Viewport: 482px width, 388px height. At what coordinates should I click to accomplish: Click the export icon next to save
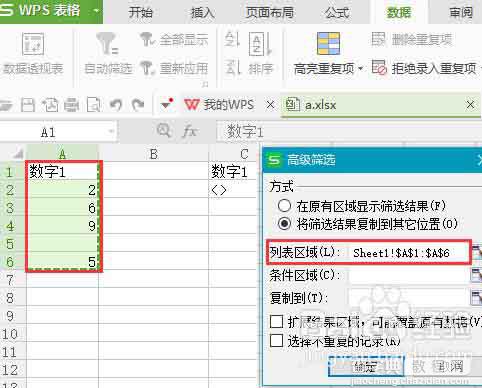click(50, 105)
